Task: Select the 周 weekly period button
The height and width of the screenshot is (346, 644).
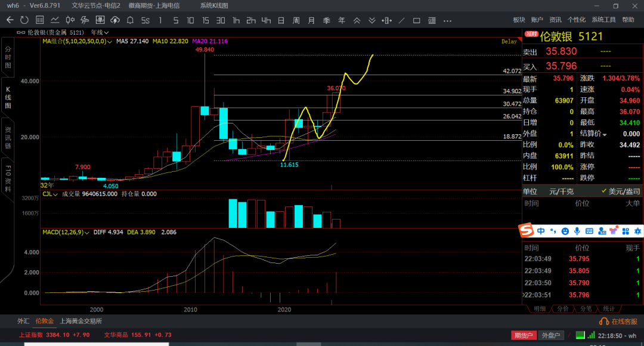Action: [x=296, y=20]
